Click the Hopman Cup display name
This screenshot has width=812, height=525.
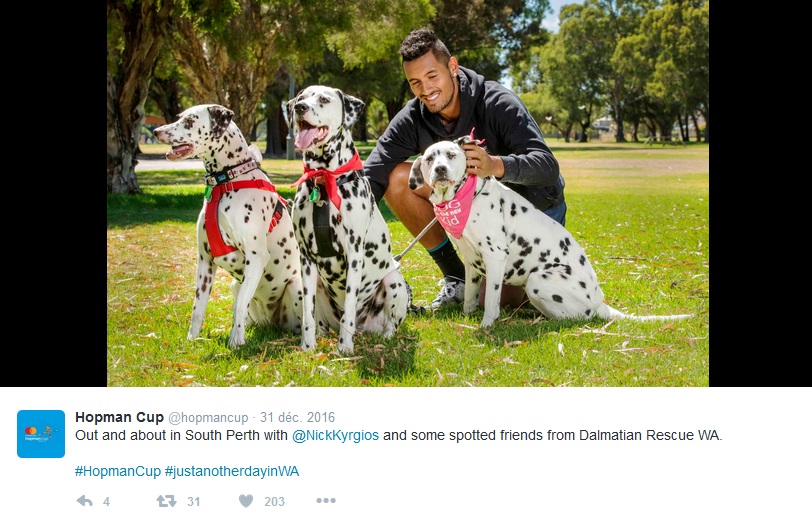[x=119, y=417]
